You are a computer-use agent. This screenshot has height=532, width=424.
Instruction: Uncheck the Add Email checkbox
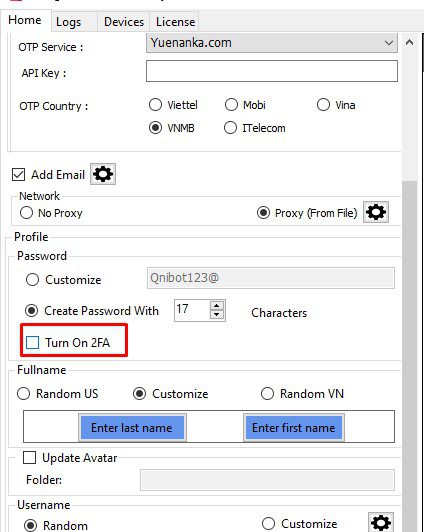click(18, 174)
